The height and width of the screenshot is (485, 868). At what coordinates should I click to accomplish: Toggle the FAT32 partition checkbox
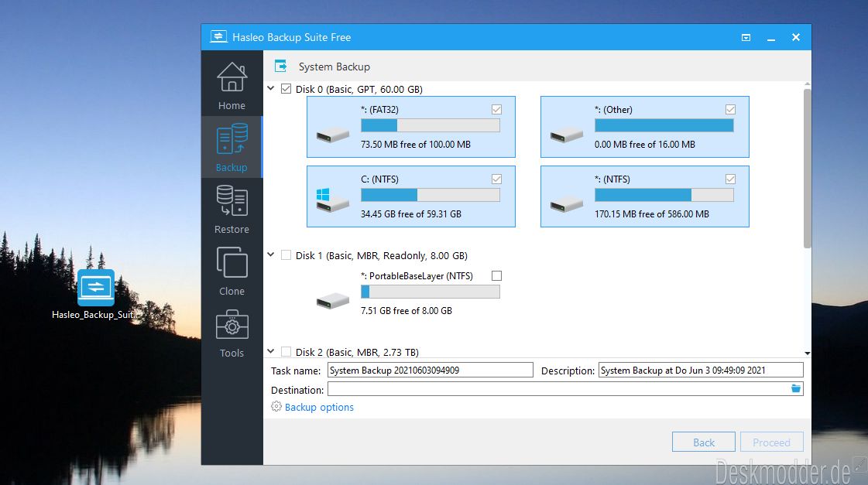click(x=496, y=110)
